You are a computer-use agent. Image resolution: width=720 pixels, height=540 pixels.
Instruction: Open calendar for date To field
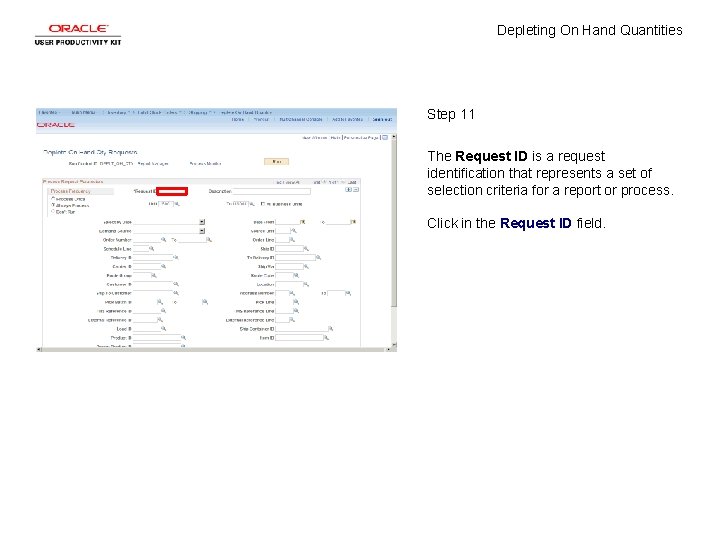tap(353, 222)
